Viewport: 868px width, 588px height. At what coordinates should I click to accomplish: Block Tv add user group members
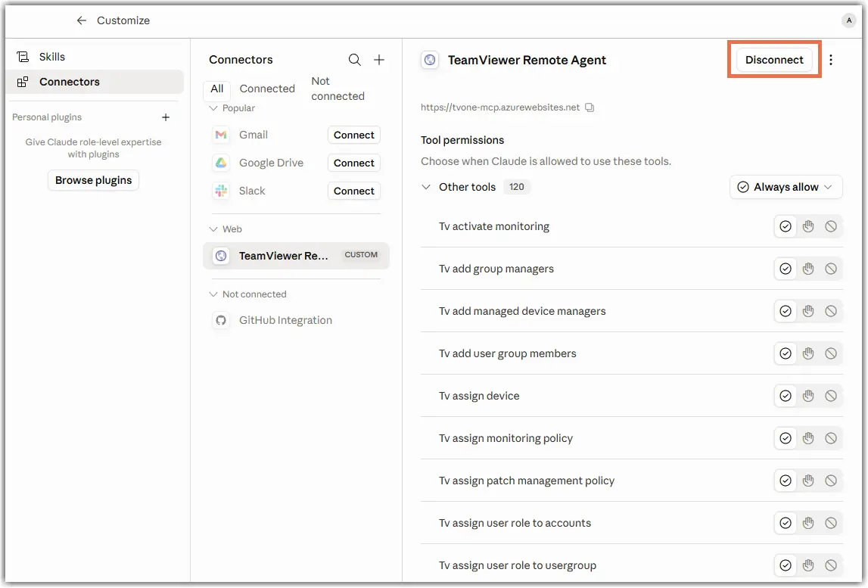(831, 354)
